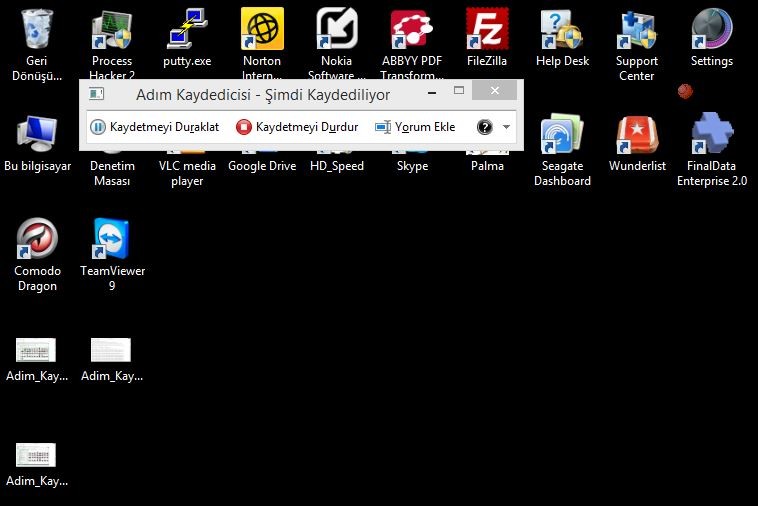Select the Palma label
The image size is (758, 506).
click(x=487, y=166)
